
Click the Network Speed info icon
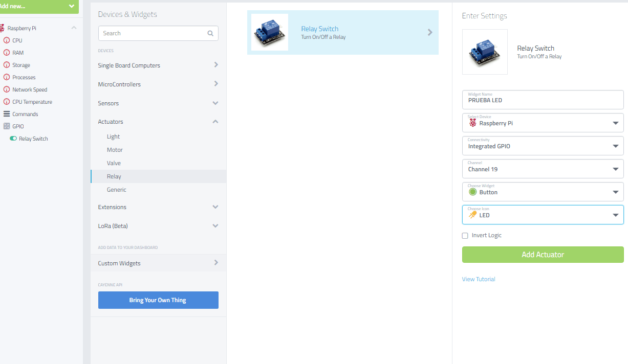click(7, 89)
